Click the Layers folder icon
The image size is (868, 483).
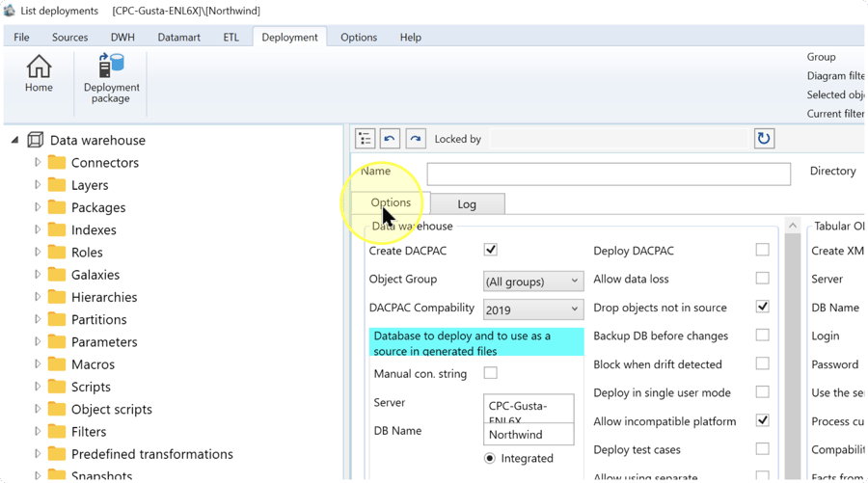57,185
